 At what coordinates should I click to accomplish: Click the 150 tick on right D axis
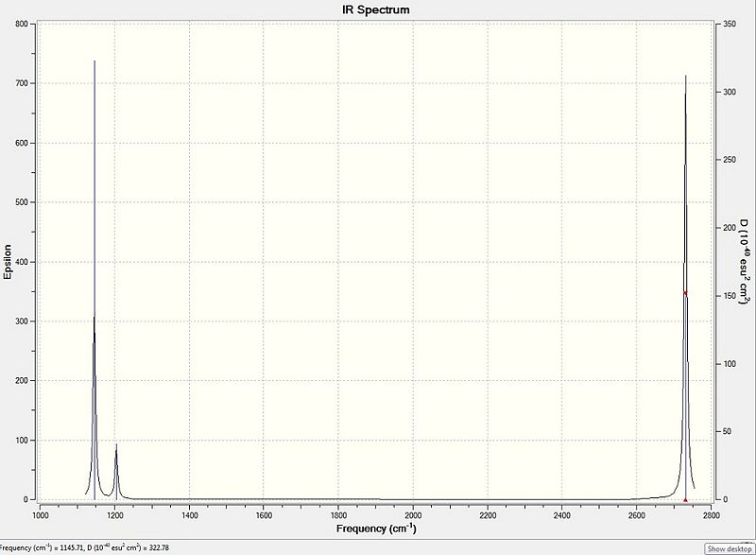(730, 296)
